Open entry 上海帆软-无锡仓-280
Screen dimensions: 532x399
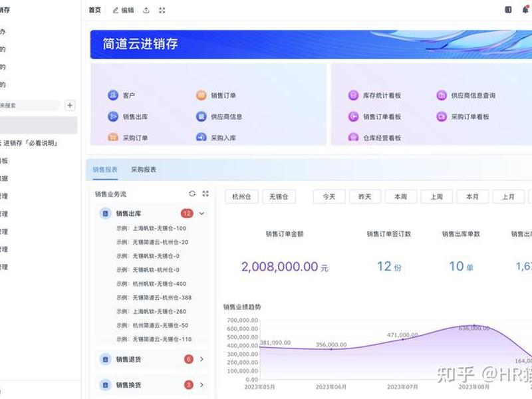pos(152,311)
